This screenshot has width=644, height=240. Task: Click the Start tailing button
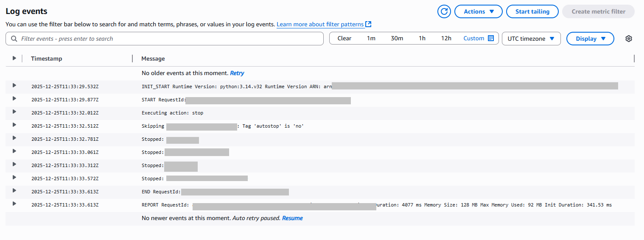[x=532, y=11]
